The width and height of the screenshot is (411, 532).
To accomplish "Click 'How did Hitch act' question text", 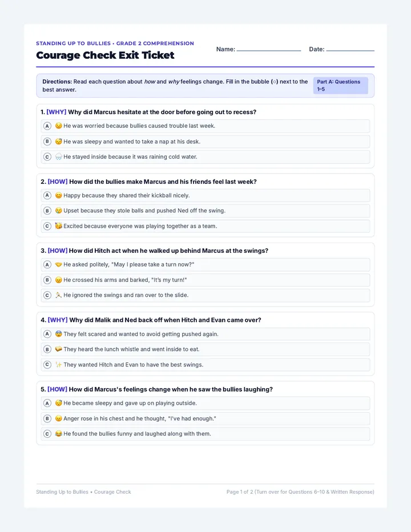I will click(168, 251).
